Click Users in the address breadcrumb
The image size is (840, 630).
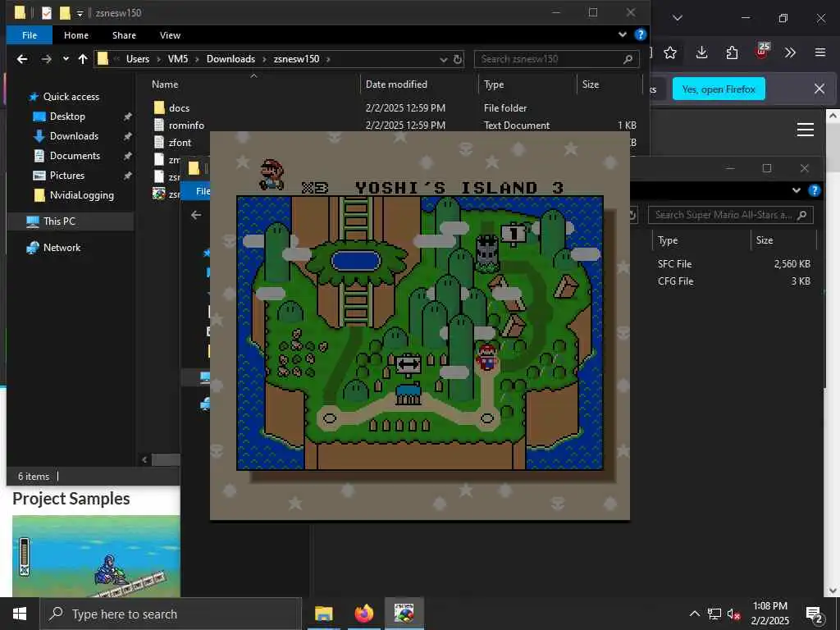[x=138, y=59]
